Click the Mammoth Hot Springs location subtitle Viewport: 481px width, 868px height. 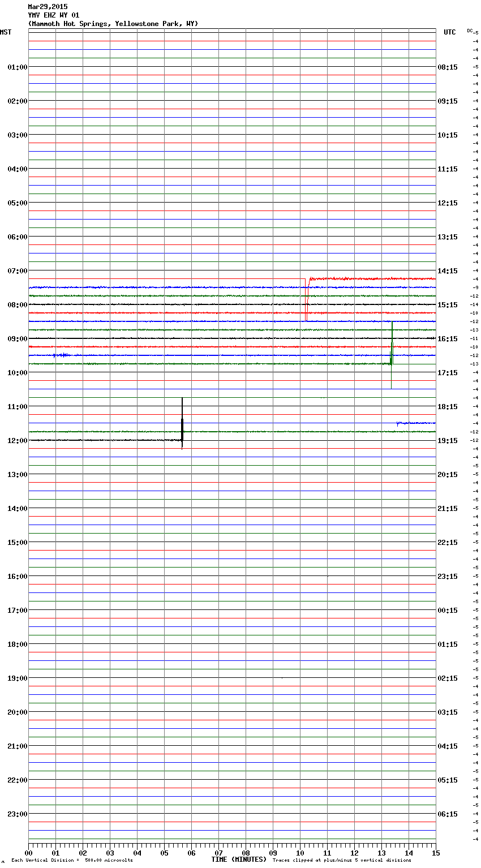coord(113,24)
